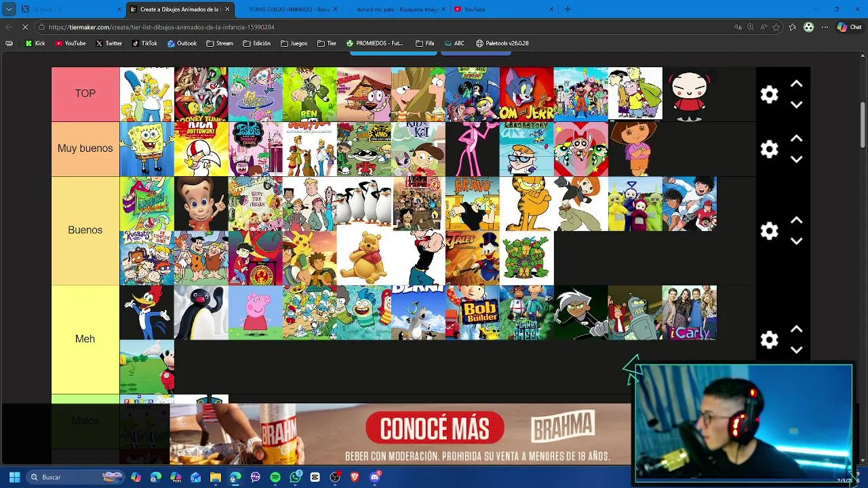868x488 pixels.
Task: Open browser settings three-dot menu
Action: point(825,27)
